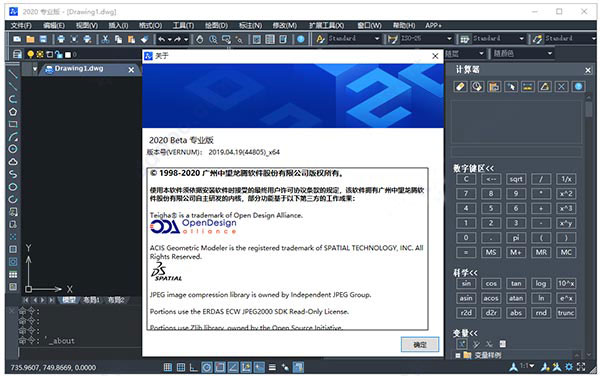The height and width of the screenshot is (376, 600).
Task: Click the MS memory store button
Action: 491,252
